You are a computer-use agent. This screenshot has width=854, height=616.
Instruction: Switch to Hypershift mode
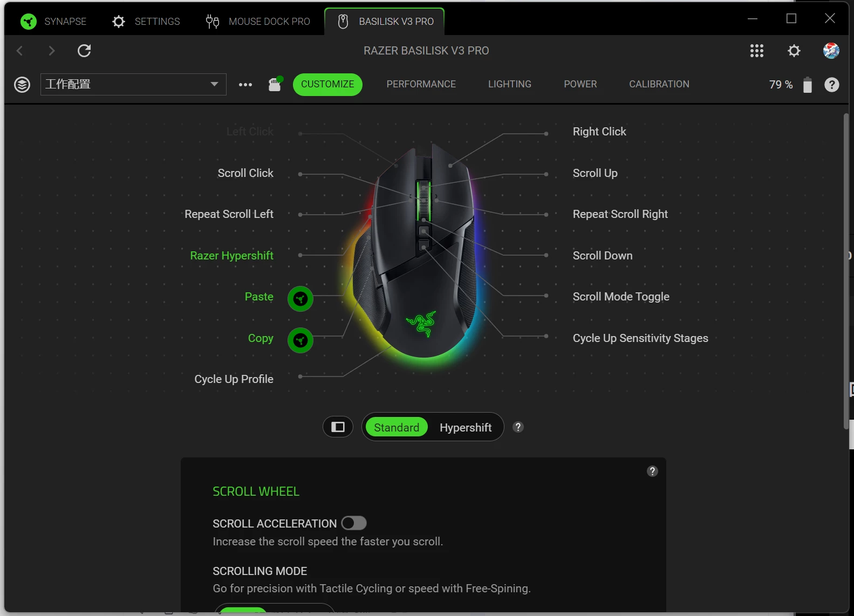coord(466,427)
